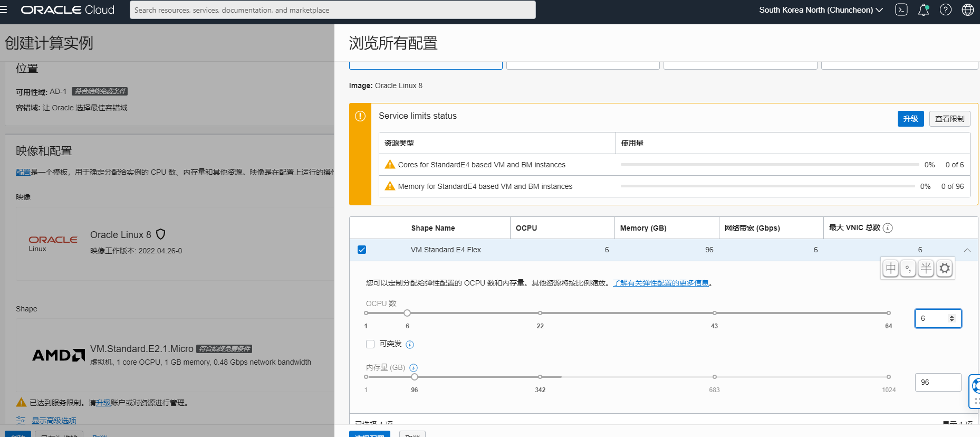Click the OCPU slider handle at 6
Viewport: 980px width, 437px height.
[407, 313]
